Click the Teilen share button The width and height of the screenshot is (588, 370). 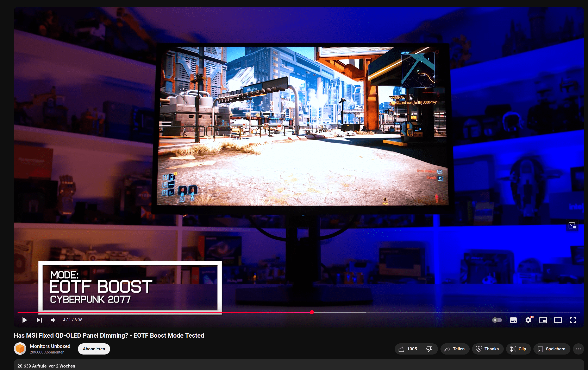click(x=455, y=349)
